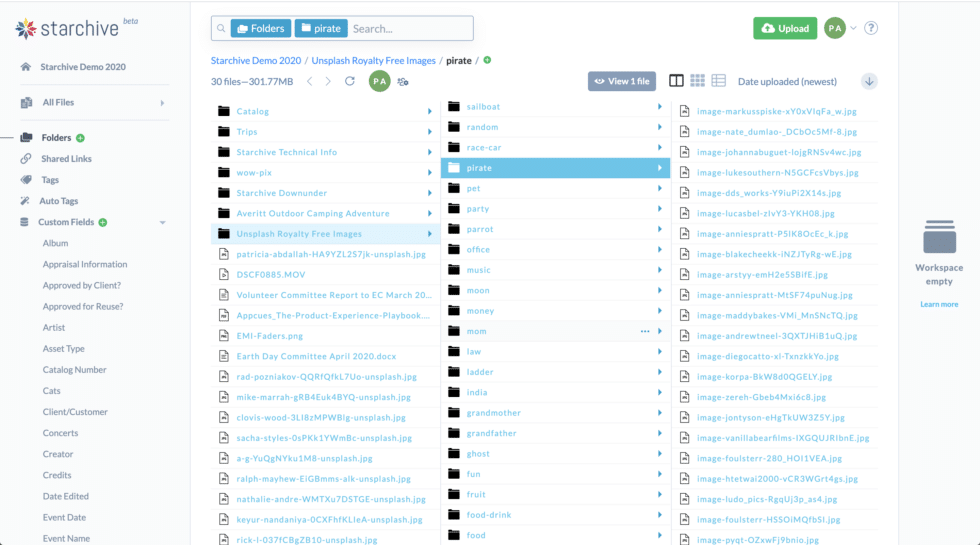Open the race-car folder

[484, 148]
